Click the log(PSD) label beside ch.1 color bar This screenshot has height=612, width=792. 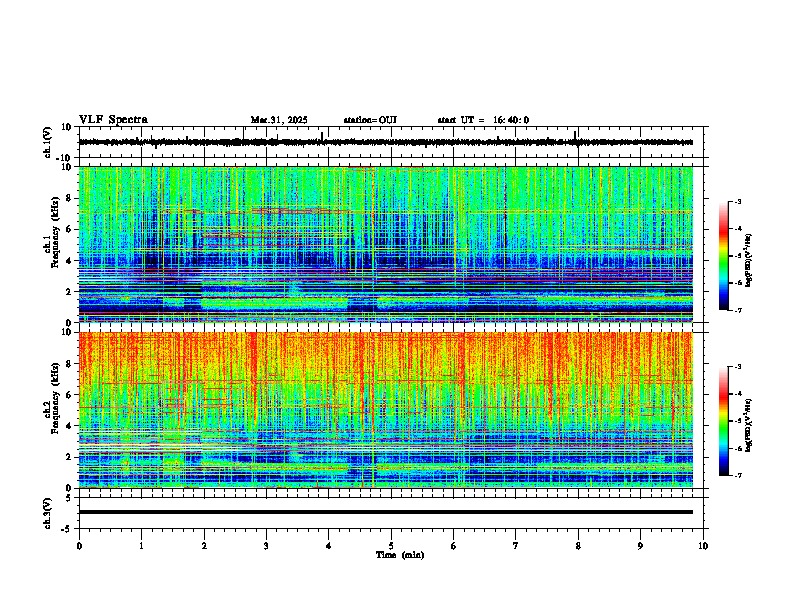click(749, 261)
